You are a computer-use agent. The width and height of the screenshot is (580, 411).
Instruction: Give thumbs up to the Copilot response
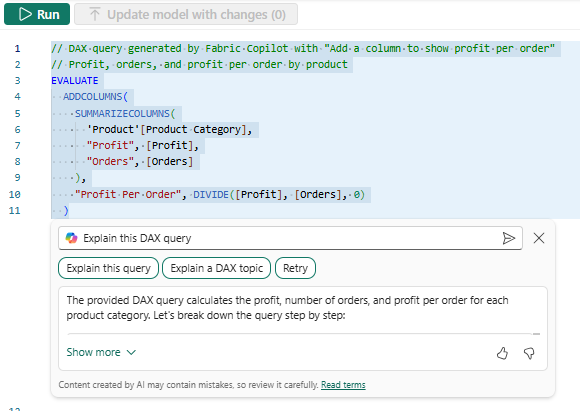pos(502,353)
